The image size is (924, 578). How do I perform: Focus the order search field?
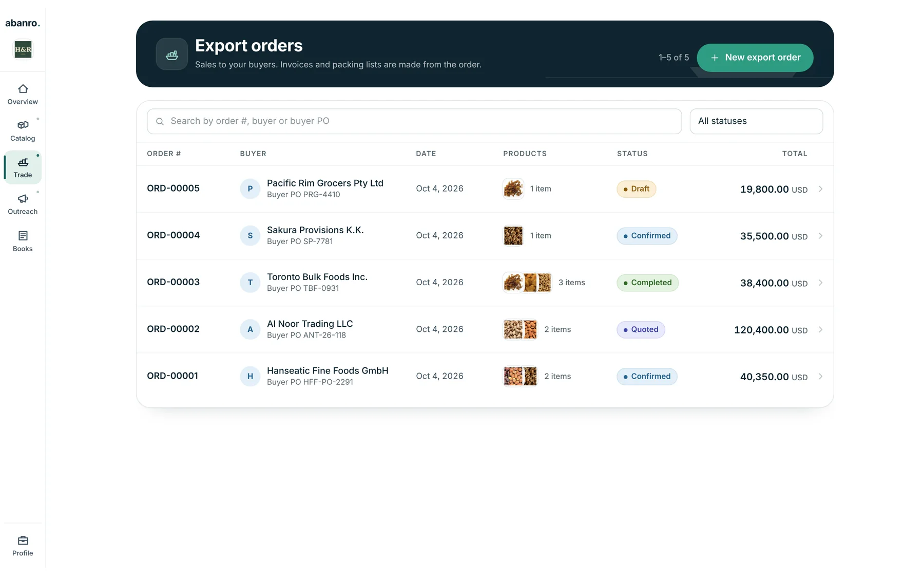(x=414, y=121)
